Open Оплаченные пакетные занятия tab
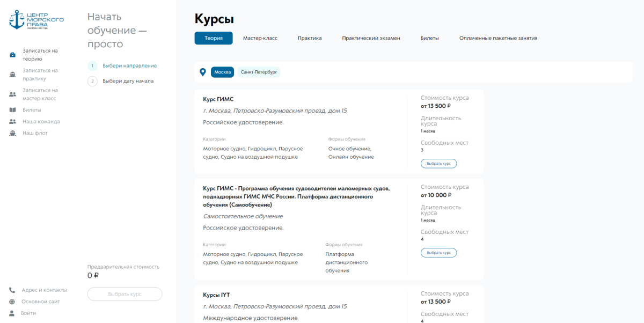This screenshot has width=644, height=323. [498, 38]
